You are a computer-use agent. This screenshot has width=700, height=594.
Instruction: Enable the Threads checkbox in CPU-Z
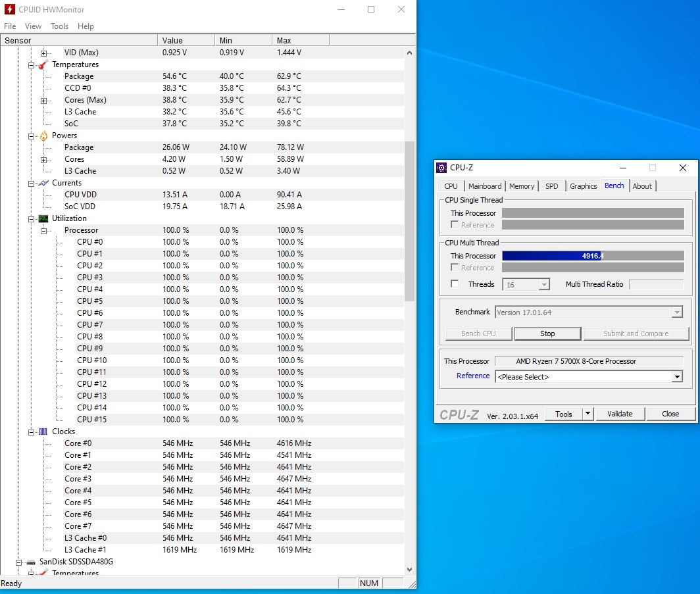(x=455, y=284)
